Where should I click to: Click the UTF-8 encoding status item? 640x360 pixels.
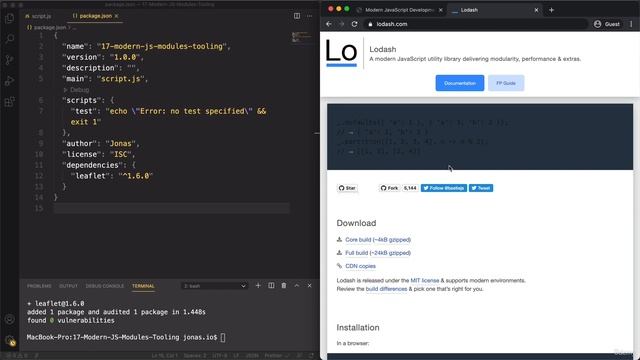pyautogui.click(x=220, y=356)
